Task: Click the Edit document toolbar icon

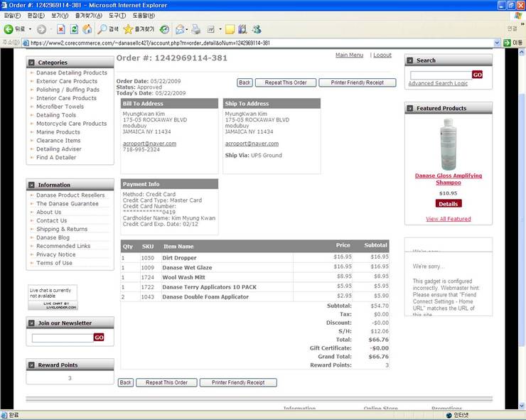Action: coord(210,30)
